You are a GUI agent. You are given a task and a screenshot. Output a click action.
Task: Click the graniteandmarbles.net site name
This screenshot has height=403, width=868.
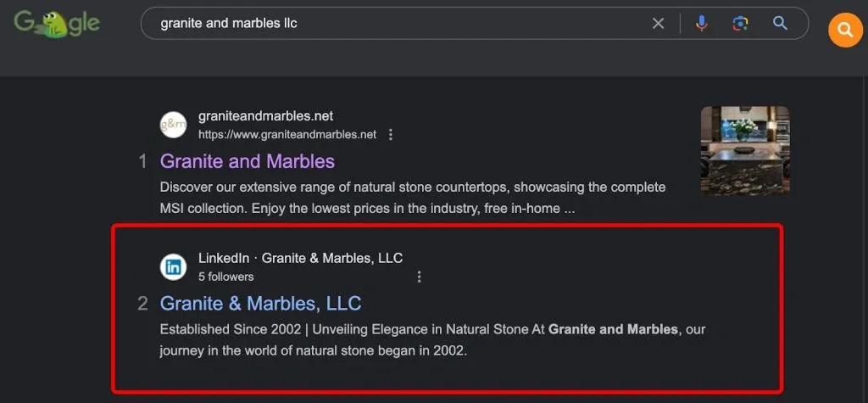265,116
